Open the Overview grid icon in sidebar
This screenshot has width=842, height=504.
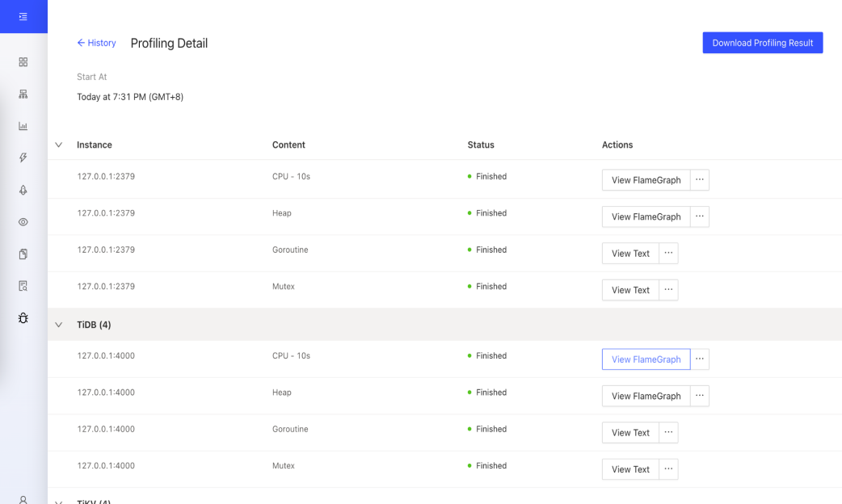click(x=23, y=62)
